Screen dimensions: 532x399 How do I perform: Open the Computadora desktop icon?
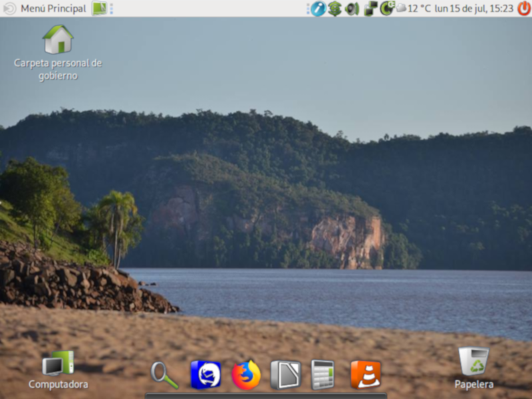(58, 364)
